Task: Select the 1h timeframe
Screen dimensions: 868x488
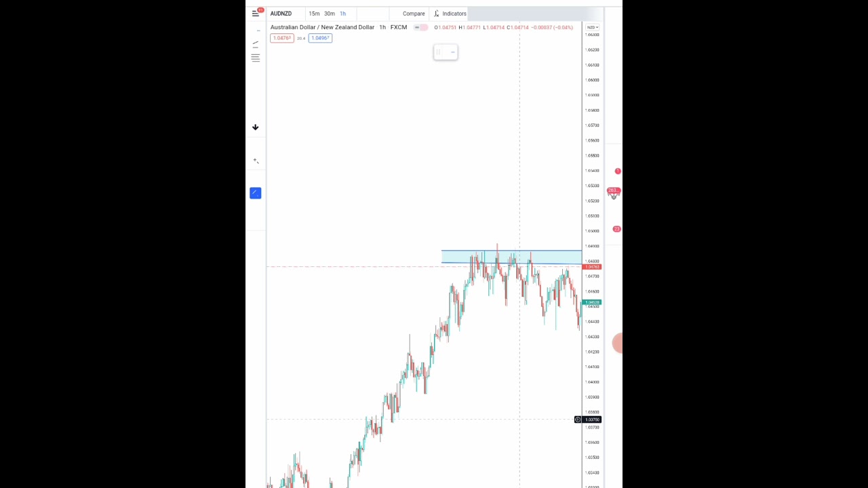Action: click(x=343, y=14)
